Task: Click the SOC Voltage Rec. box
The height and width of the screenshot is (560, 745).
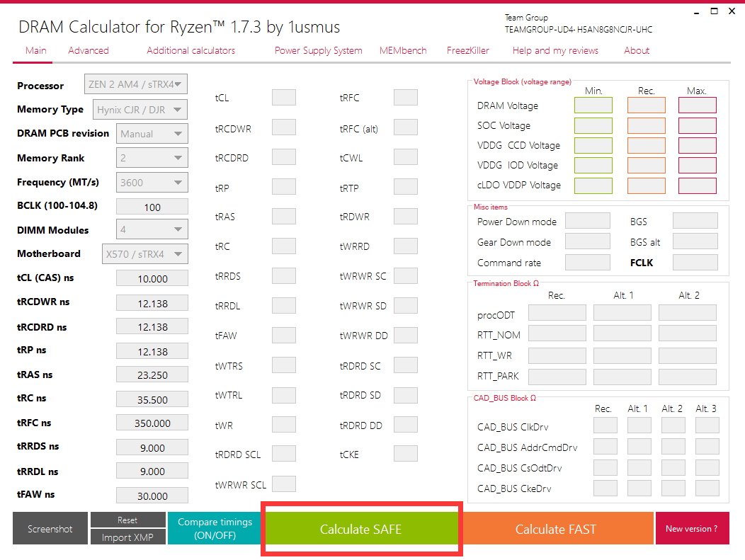Action: (647, 125)
